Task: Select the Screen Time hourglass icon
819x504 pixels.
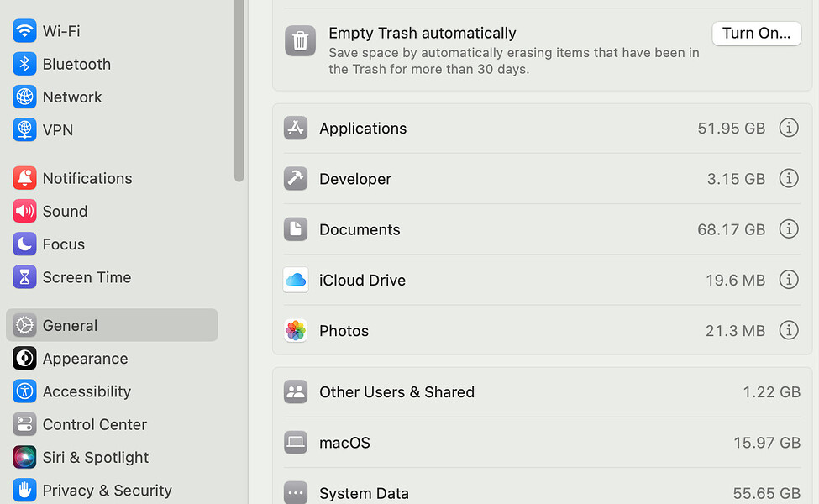Action: point(24,277)
